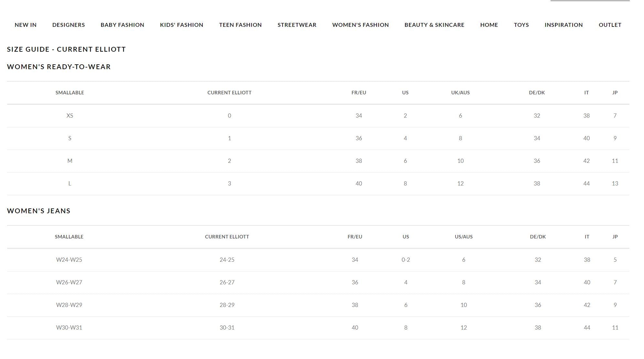Screen dimensions: 644x359
Task: Click XS size cell in ready-to-wear table
Action: click(x=70, y=116)
